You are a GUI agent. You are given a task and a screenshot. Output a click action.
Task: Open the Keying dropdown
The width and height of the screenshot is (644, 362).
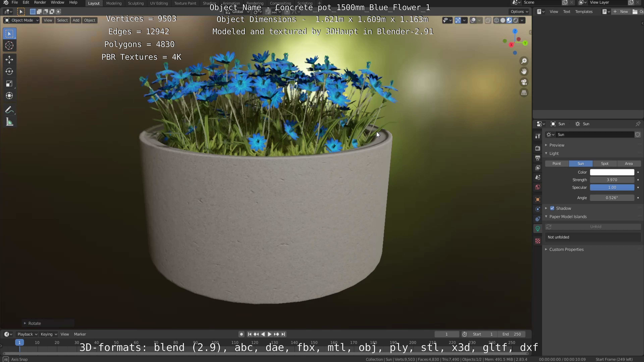[49, 334]
